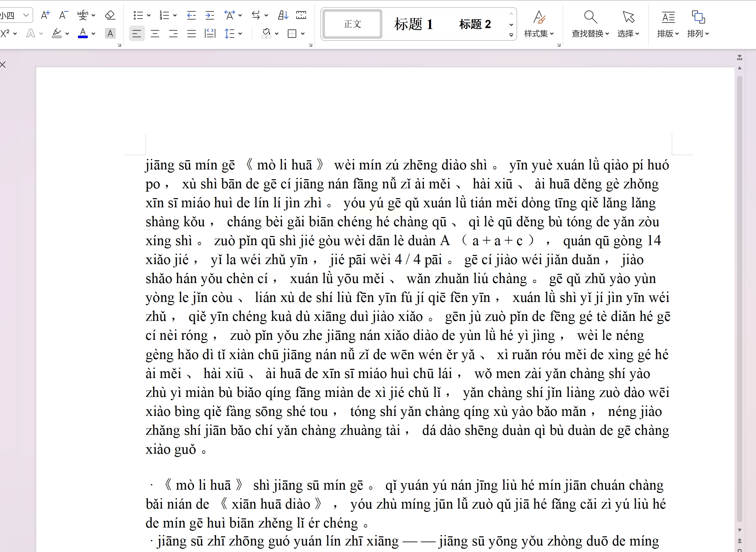Open the line spacing dropdown arrow

pyautogui.click(x=240, y=33)
